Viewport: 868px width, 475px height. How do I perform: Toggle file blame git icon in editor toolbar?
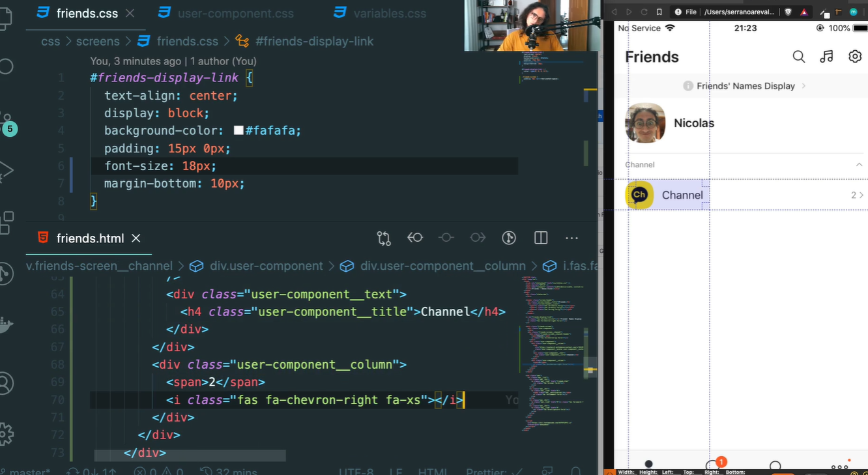coord(509,238)
